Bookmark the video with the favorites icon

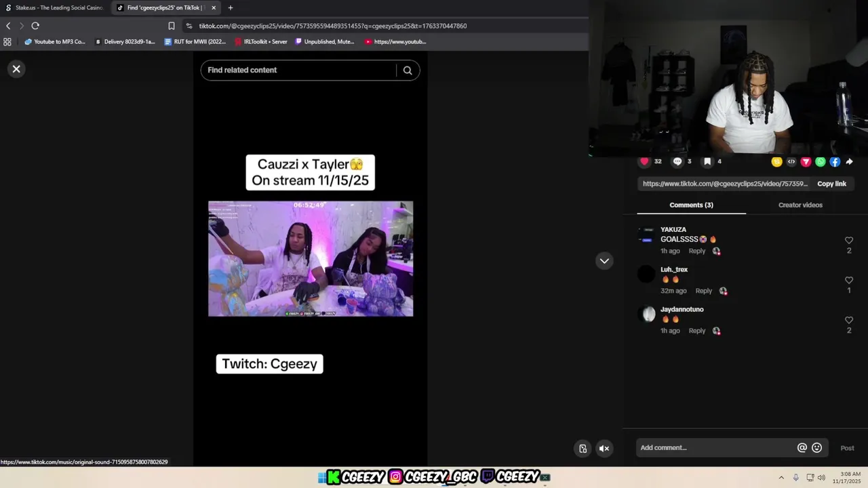point(707,161)
